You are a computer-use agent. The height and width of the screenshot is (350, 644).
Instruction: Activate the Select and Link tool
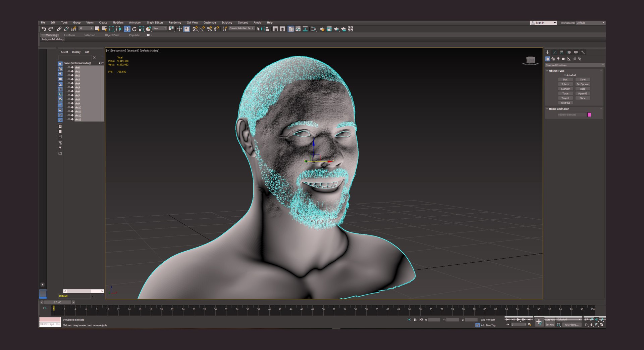click(59, 29)
